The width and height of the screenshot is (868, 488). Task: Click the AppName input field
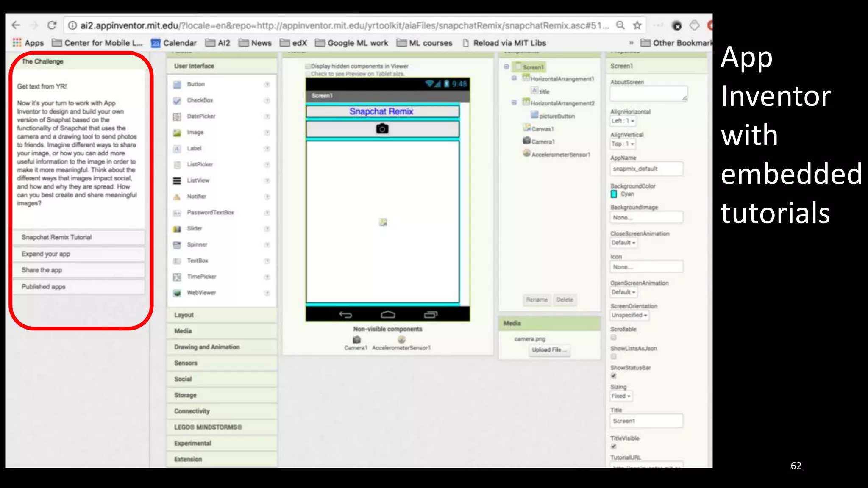[x=647, y=169]
